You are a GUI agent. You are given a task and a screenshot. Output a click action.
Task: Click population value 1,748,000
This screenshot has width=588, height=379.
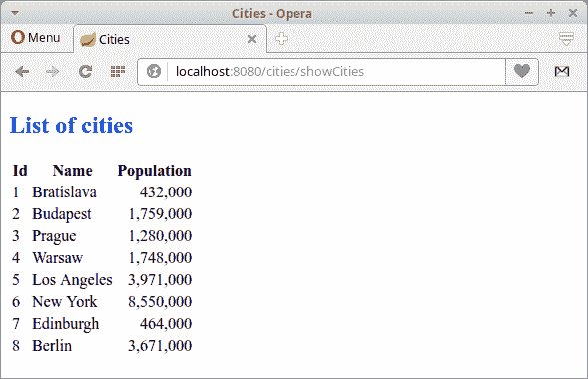[x=160, y=258]
